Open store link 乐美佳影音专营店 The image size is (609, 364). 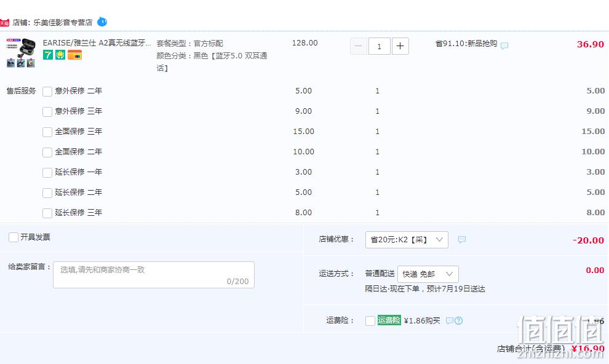tap(63, 23)
